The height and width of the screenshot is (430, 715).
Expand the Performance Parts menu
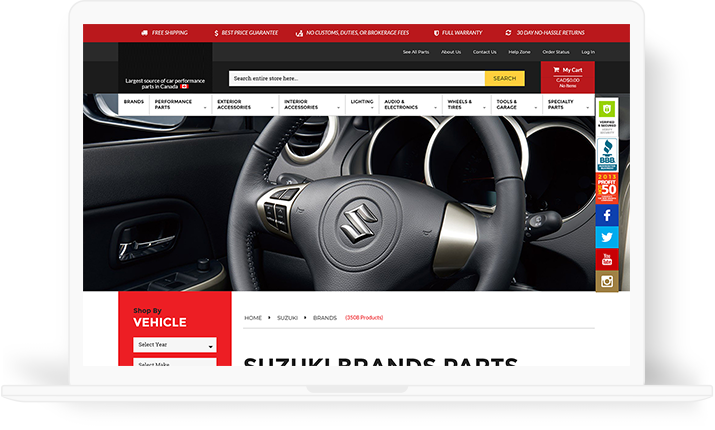tap(180, 104)
